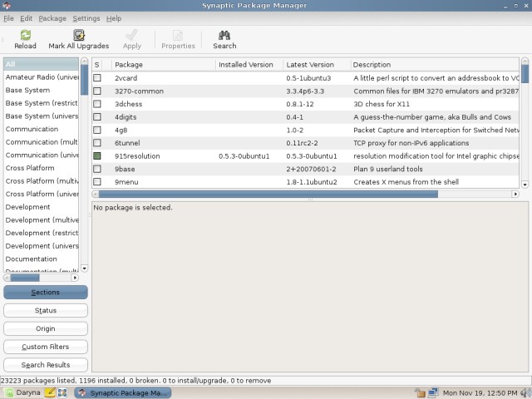The width and height of the screenshot is (532, 399).
Task: Click sections list scroll down arrow
Action: pos(84,268)
